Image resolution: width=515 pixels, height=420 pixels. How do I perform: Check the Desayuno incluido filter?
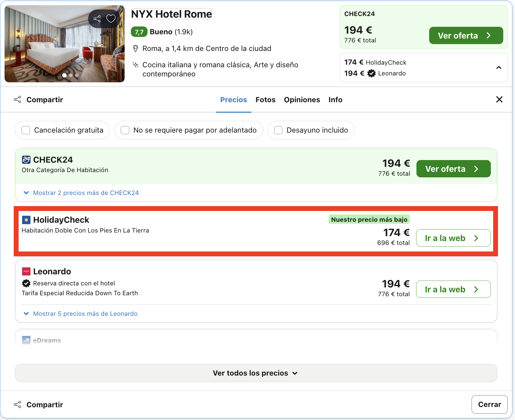pos(278,130)
